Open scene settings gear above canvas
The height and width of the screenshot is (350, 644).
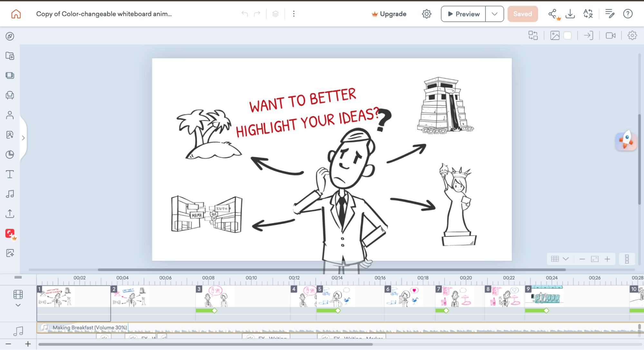(x=632, y=35)
